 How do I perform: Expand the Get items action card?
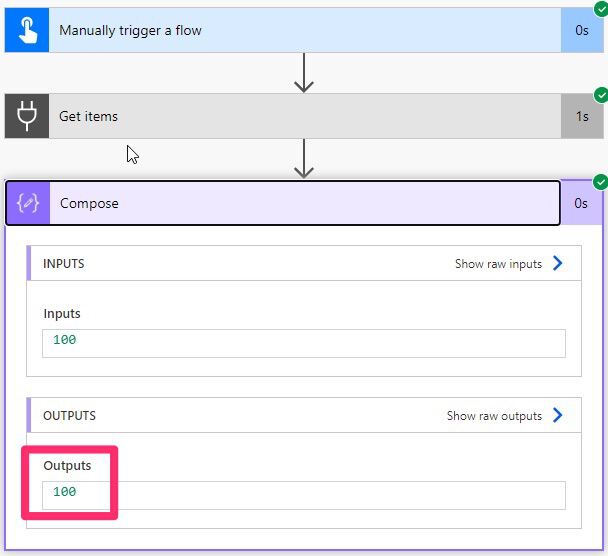coord(300,116)
